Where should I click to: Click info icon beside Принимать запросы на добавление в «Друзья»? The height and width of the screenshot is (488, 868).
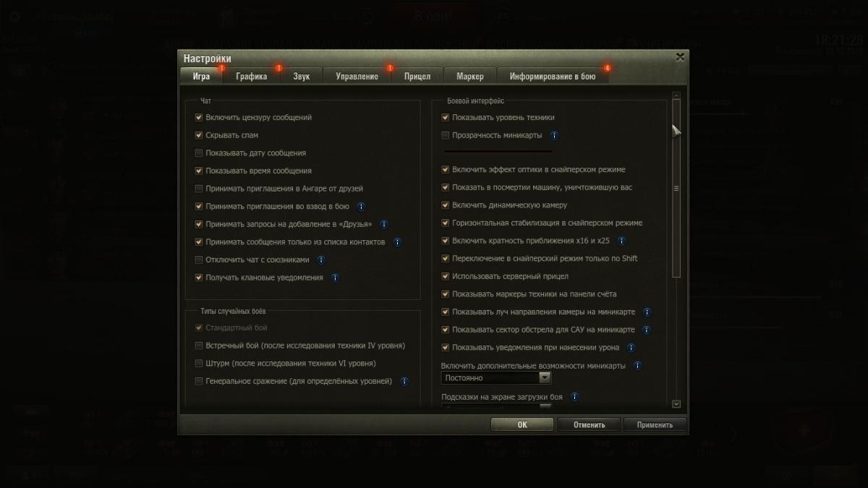pos(384,224)
